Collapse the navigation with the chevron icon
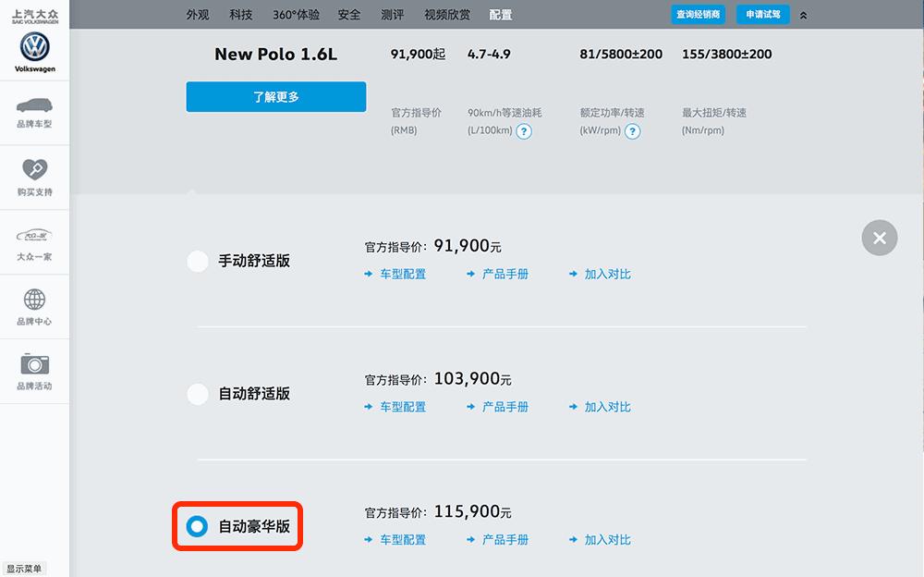This screenshot has height=577, width=924. coord(803,14)
